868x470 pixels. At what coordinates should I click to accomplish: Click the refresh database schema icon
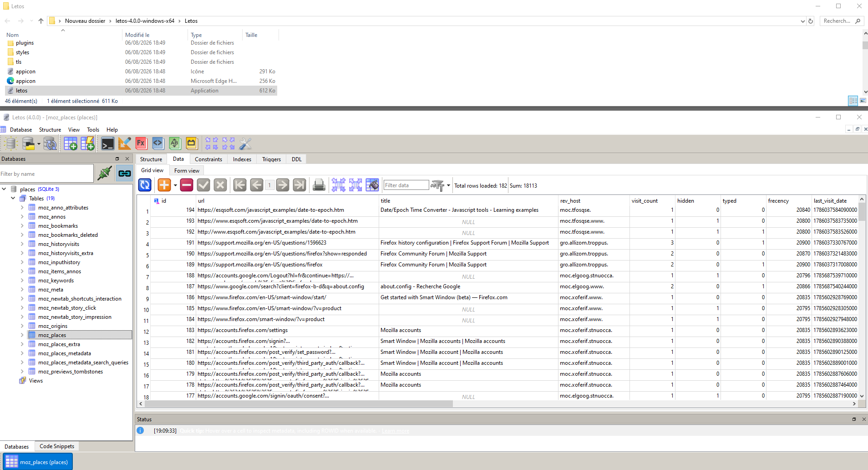click(50, 144)
